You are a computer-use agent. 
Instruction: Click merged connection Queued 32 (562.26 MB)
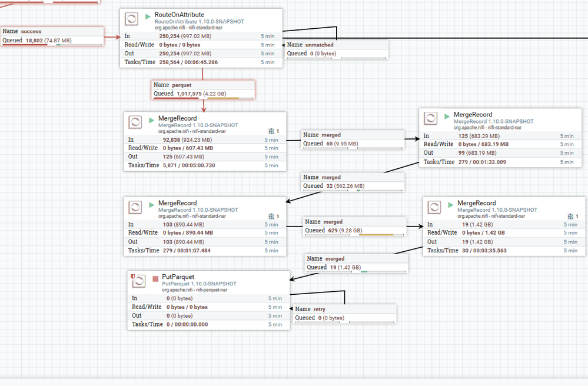pos(345,186)
